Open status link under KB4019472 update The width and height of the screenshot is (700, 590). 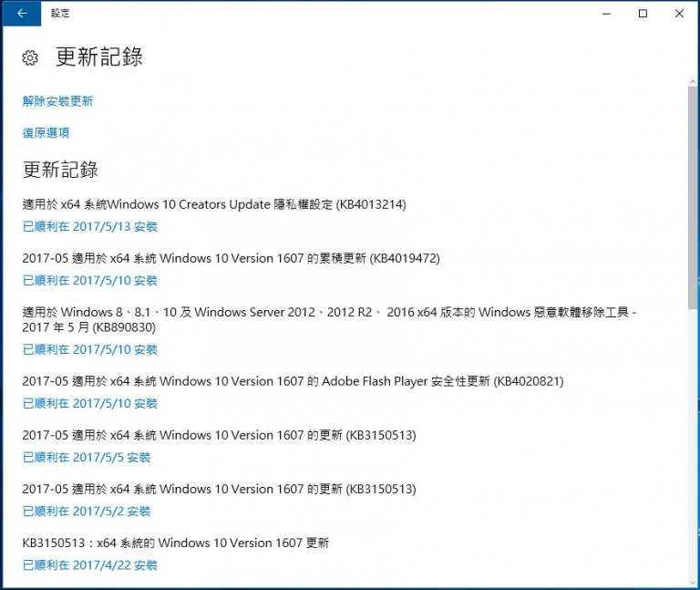[x=89, y=281]
